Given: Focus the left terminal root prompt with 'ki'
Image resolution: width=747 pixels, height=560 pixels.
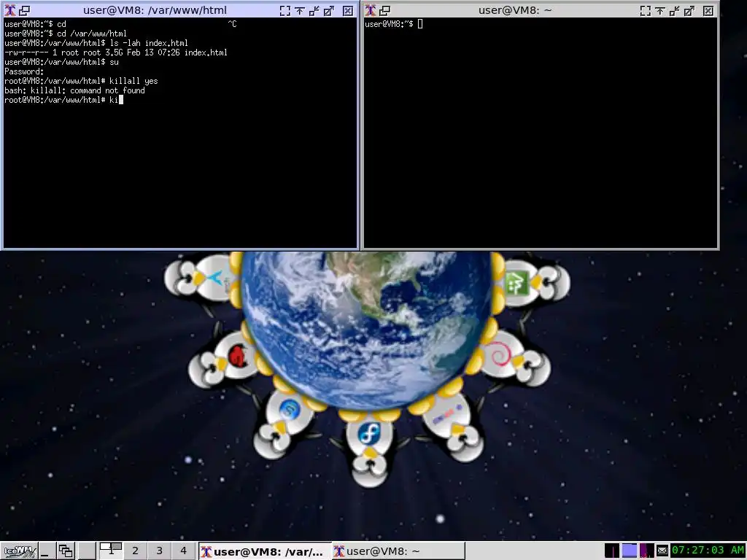Looking at the screenshot, I should point(64,100).
